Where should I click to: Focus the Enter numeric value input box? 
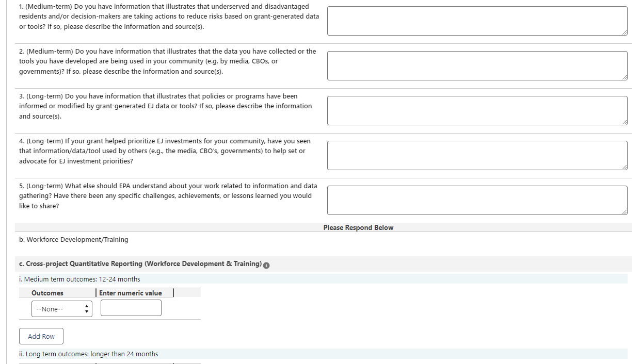[x=131, y=308]
